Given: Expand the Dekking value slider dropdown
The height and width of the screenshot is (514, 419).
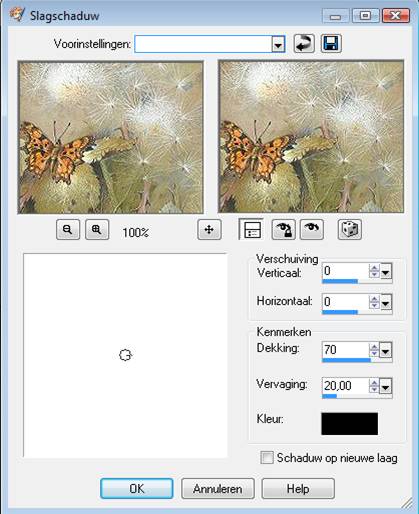Looking at the screenshot, I should click(x=386, y=351).
